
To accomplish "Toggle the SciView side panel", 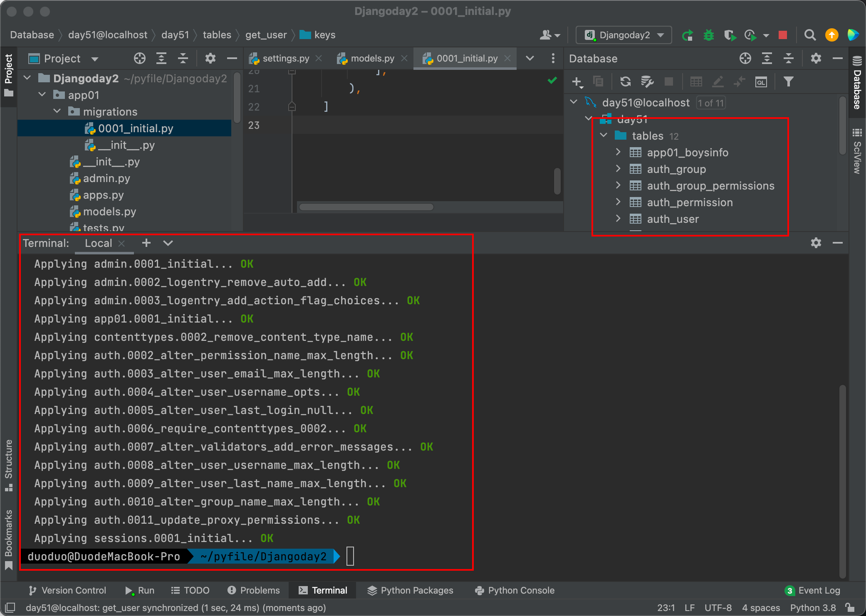I will (857, 151).
